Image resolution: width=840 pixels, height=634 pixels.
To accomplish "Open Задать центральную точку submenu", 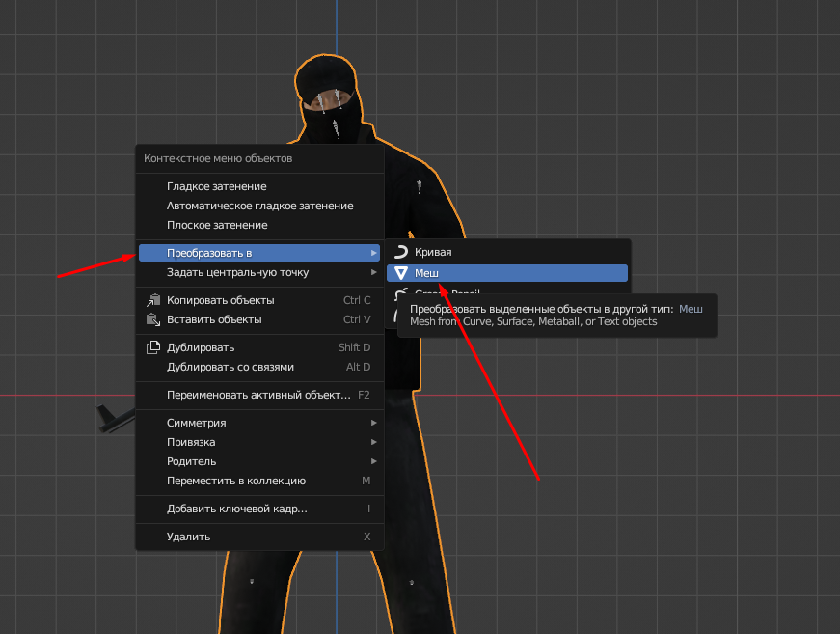I will coord(237,272).
